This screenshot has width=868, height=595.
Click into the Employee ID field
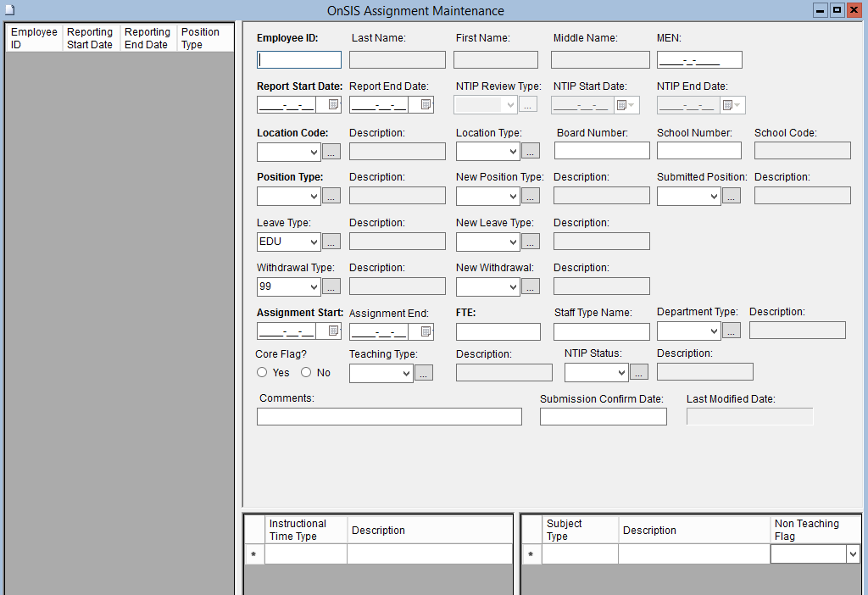click(298, 60)
